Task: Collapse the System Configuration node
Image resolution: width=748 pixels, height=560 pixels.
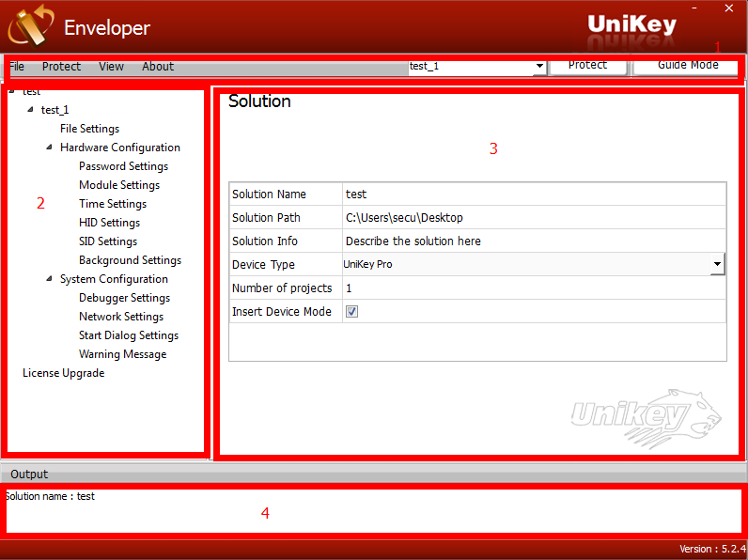Action: coord(50,279)
